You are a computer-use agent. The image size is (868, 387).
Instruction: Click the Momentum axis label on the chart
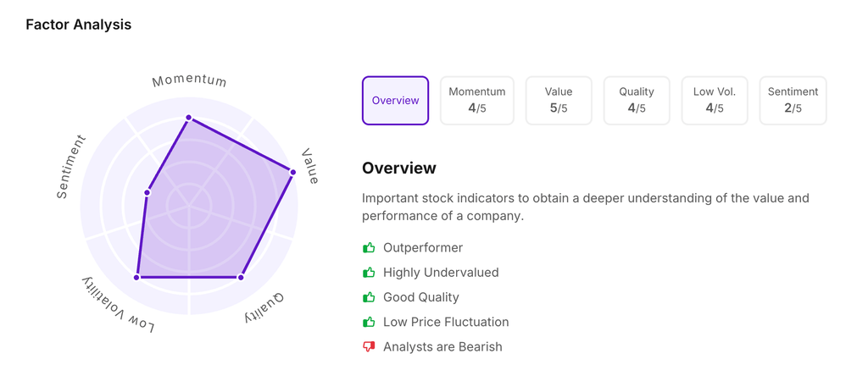click(189, 81)
